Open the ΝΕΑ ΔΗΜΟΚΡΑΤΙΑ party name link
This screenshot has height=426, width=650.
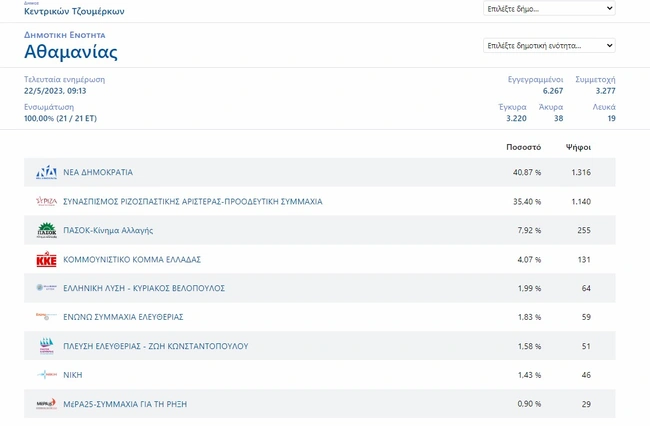pos(98,173)
